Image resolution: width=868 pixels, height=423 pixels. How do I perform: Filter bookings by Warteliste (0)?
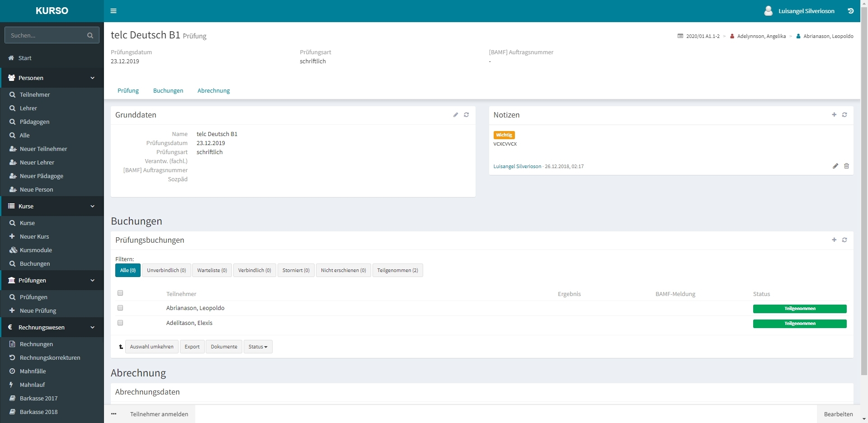coord(212,270)
